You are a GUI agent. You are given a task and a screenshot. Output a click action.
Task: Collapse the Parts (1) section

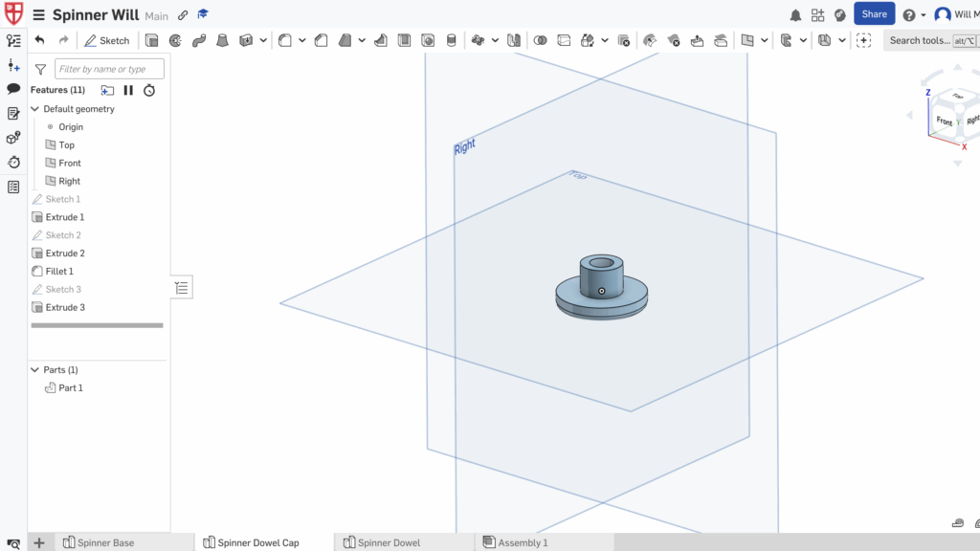pos(35,370)
